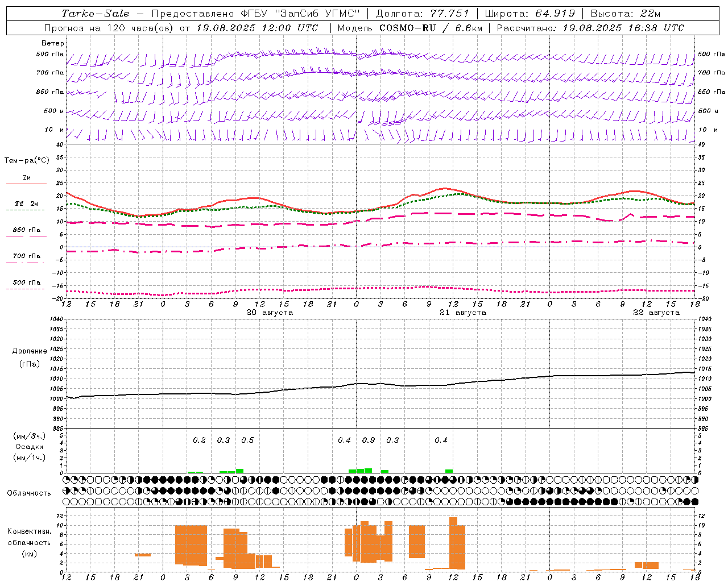Click '850 гПа' in the temperature legend
The image size is (728, 582).
tap(27, 230)
